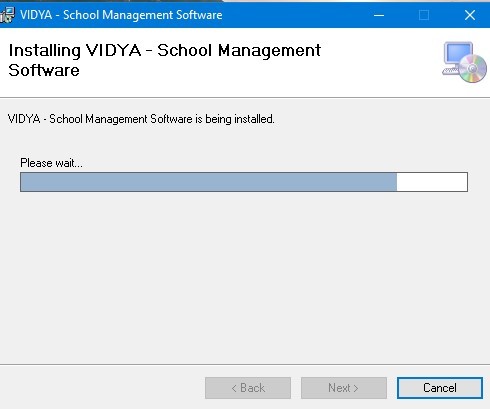Click the 'Please wait...' label
Image resolution: width=490 pixels, height=409 pixels.
pos(51,163)
